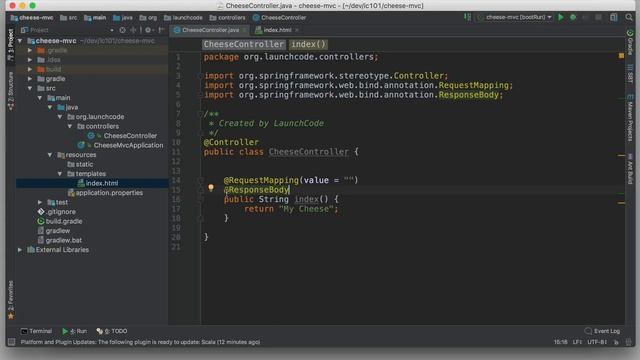Click the Collapse All icon in Project panel
This screenshot has width=640, height=360.
click(133, 30)
